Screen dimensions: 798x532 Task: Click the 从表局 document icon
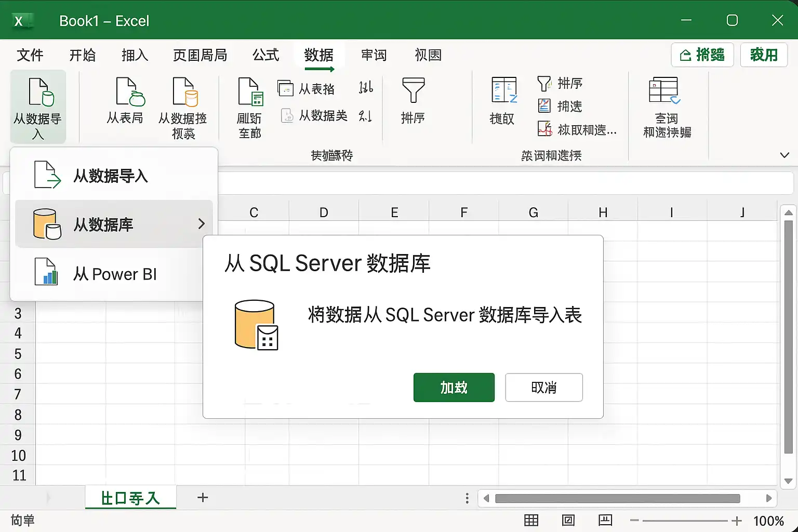click(130, 91)
